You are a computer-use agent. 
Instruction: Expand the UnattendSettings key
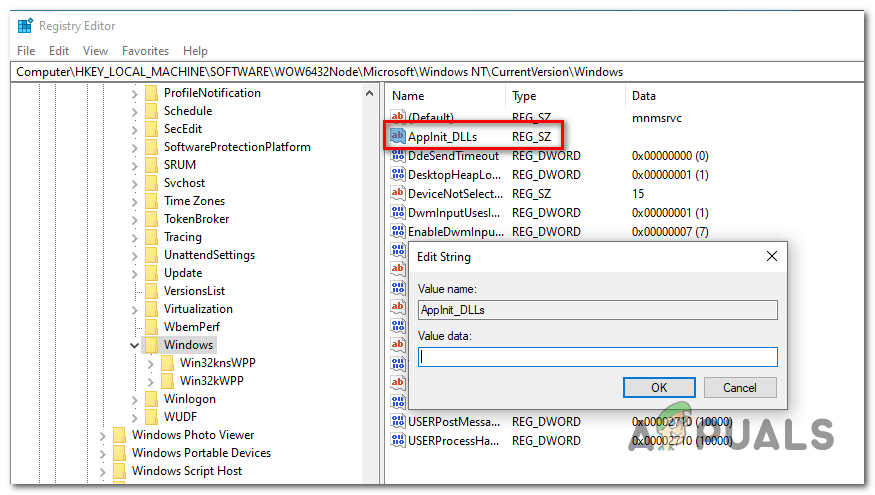pyautogui.click(x=134, y=256)
